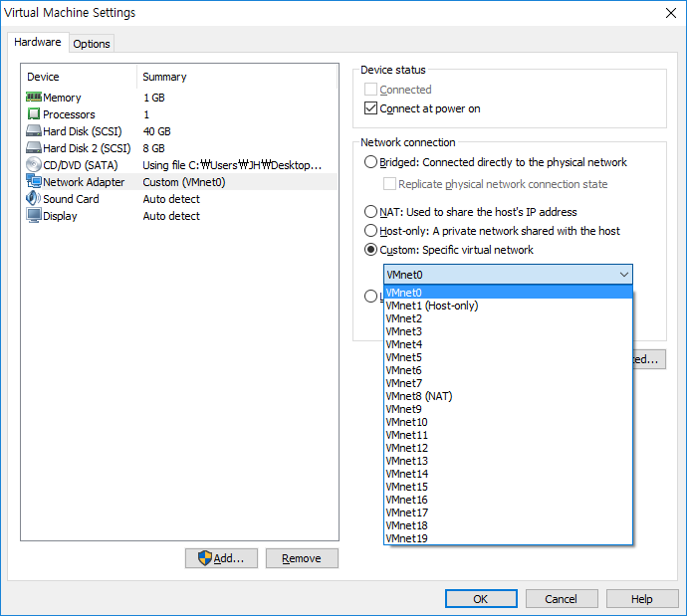Click the 'Custom (VMnet0)' summary text
687x616 pixels.
[184, 182]
